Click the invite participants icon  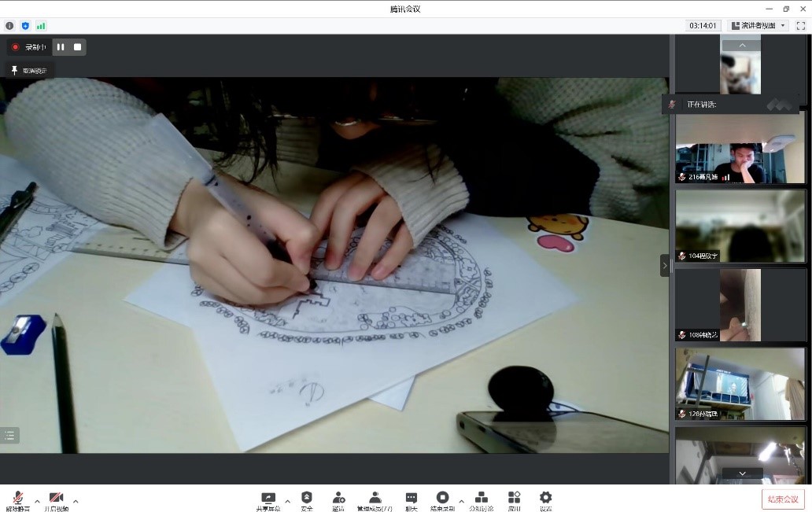[x=338, y=499]
